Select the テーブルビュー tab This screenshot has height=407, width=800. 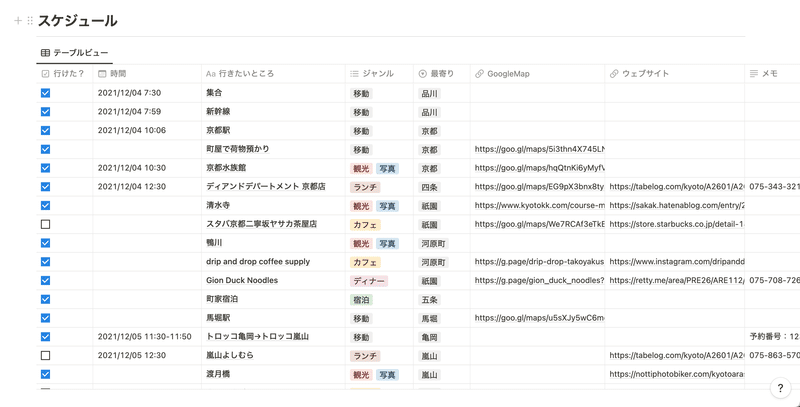pyautogui.click(x=74, y=53)
